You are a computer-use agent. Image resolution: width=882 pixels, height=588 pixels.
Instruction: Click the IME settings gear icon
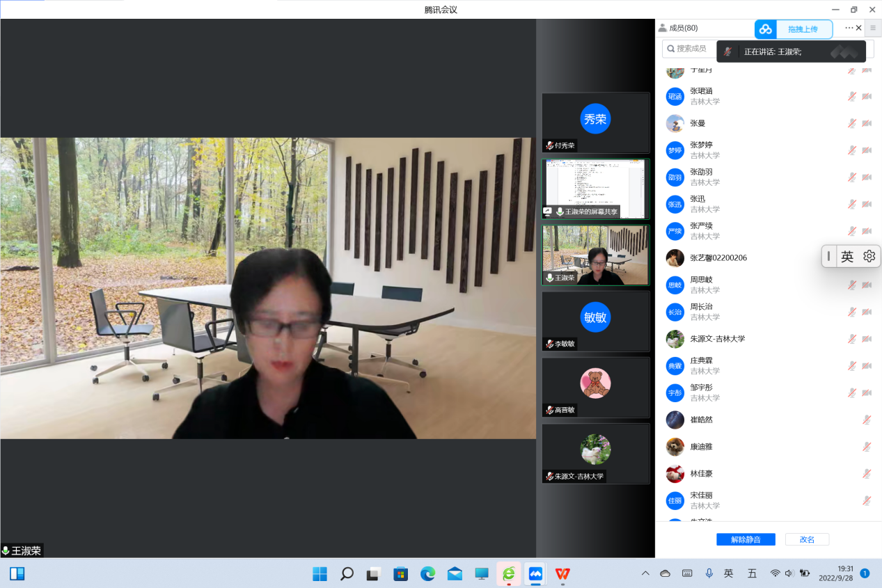869,256
